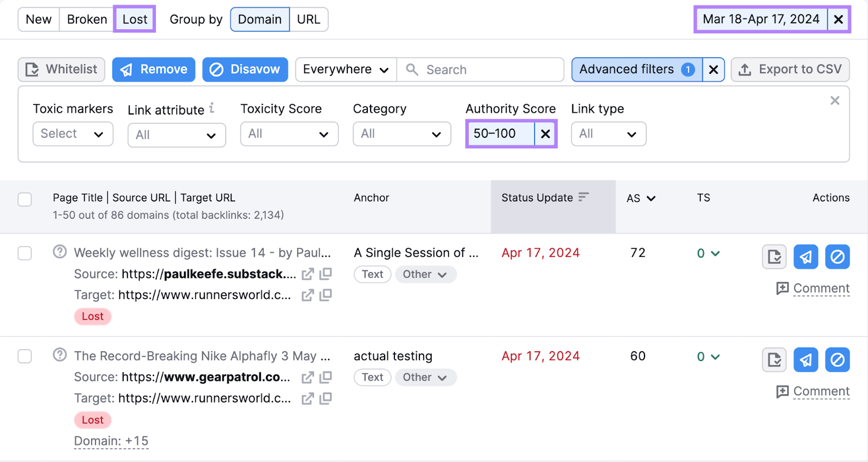Click blue remove icon for gearpatrol row

click(806, 360)
